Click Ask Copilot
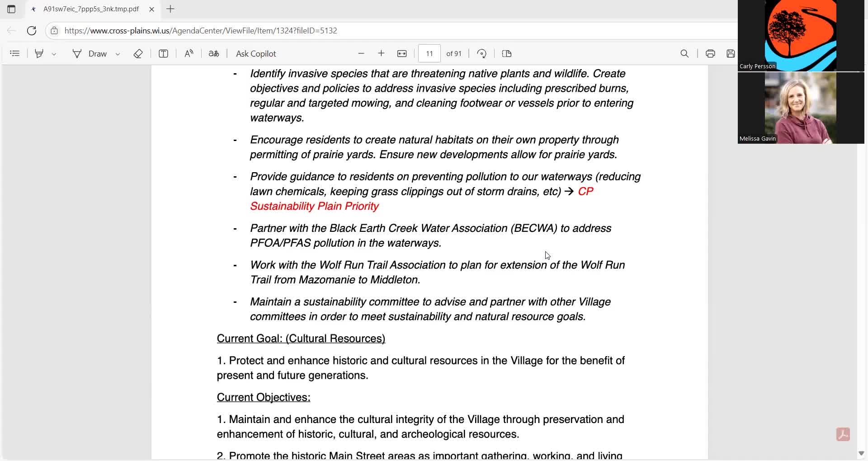The image size is (868, 461). (x=256, y=54)
